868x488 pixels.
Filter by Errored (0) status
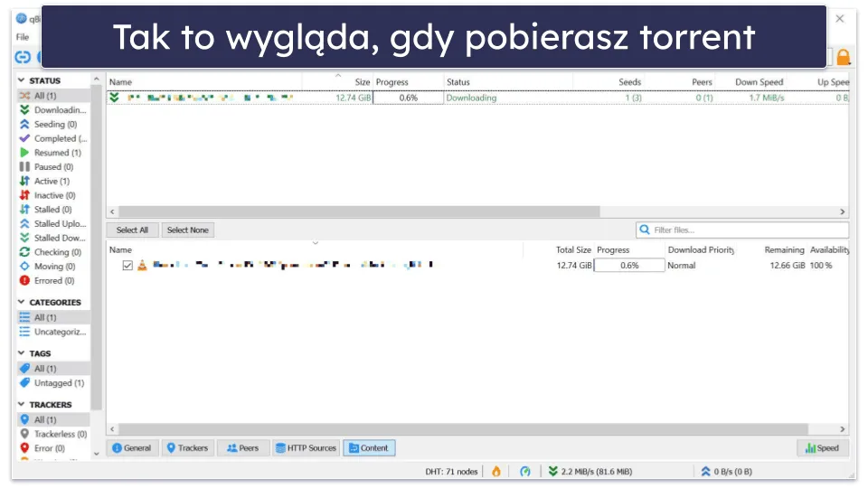tap(53, 280)
